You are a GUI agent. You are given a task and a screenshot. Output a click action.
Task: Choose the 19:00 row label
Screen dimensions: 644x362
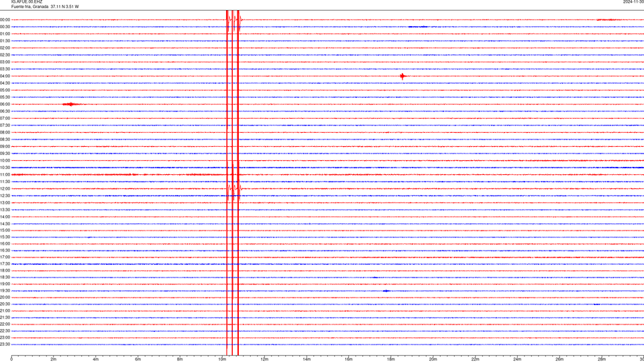pos(5,284)
